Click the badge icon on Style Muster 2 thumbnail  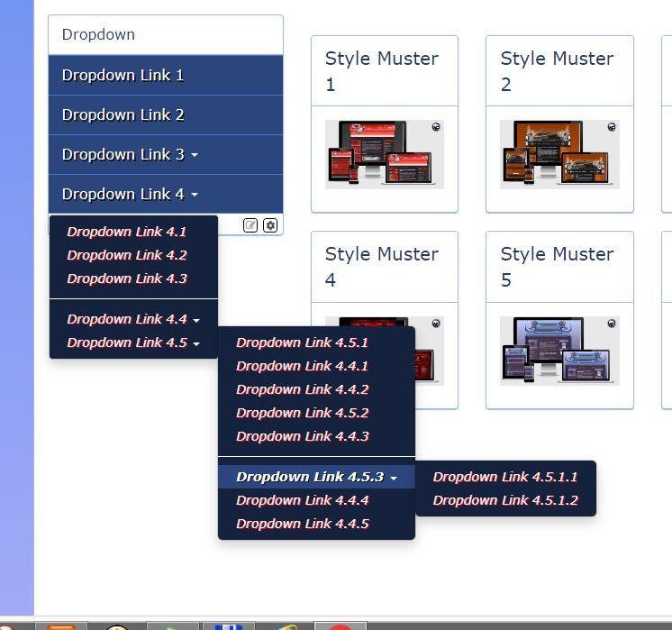pos(612,127)
